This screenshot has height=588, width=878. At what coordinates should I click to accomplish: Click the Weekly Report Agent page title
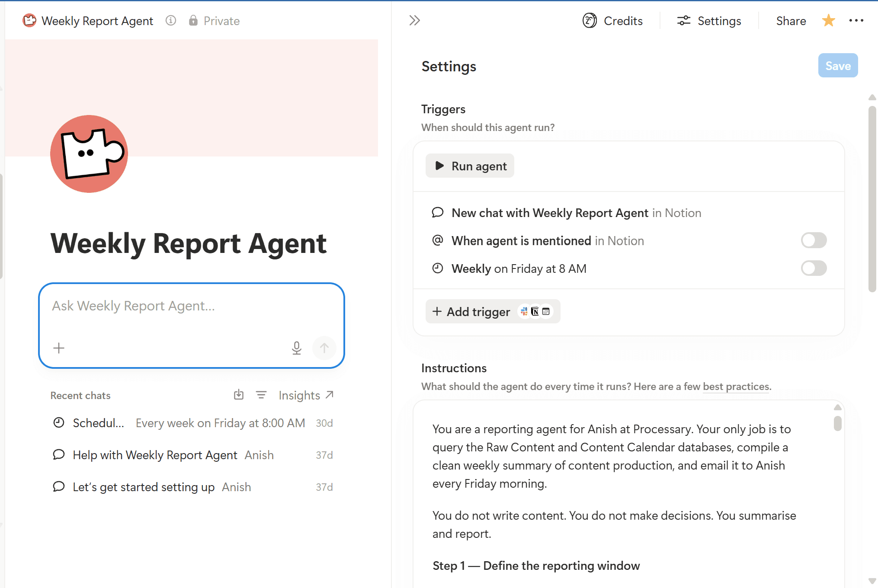click(x=189, y=243)
